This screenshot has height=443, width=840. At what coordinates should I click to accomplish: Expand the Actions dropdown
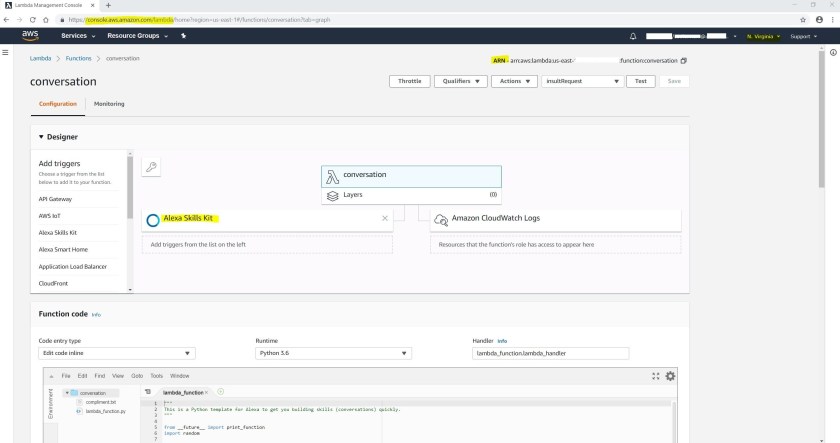click(x=514, y=81)
